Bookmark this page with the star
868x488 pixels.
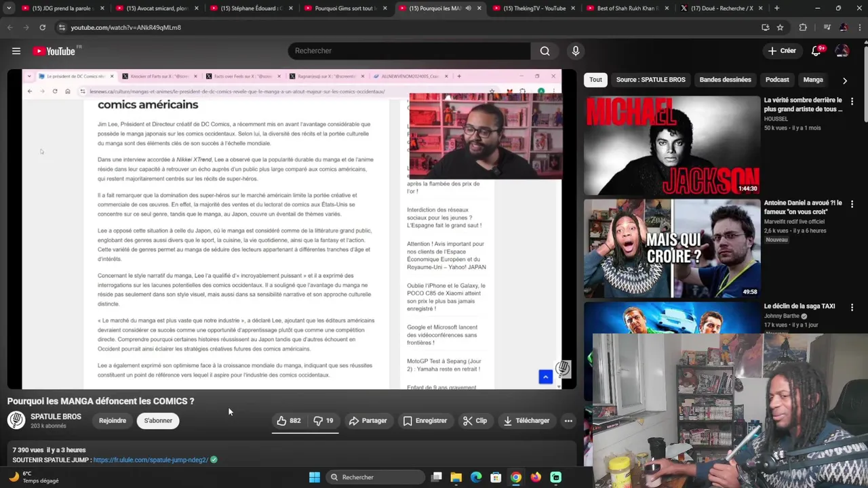pyautogui.click(x=781, y=27)
